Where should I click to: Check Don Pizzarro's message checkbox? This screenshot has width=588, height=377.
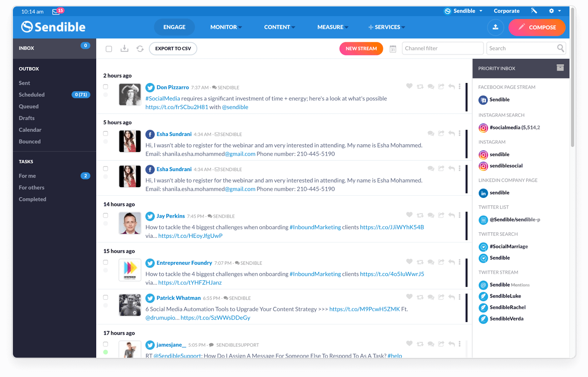click(105, 87)
